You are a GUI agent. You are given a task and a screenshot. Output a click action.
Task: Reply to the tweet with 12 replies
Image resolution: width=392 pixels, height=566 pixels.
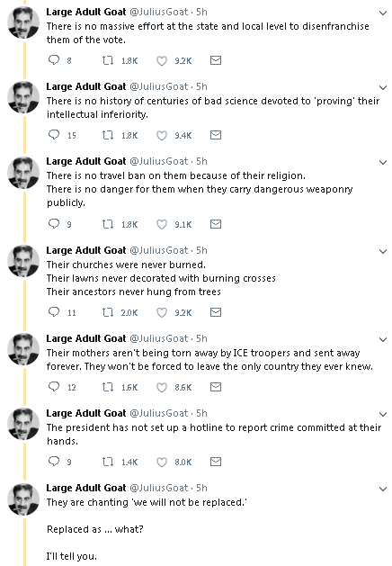[x=54, y=387]
